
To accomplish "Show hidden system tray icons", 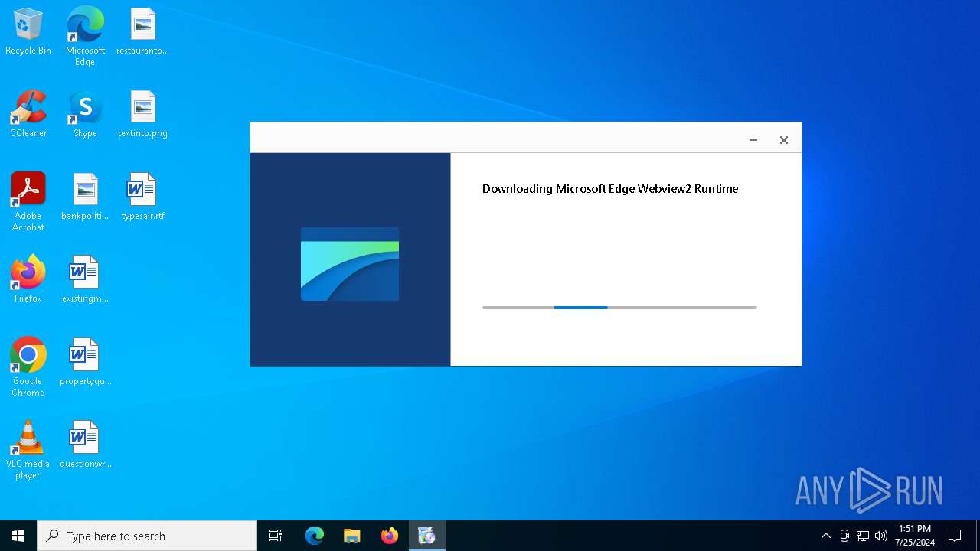I will 825,536.
